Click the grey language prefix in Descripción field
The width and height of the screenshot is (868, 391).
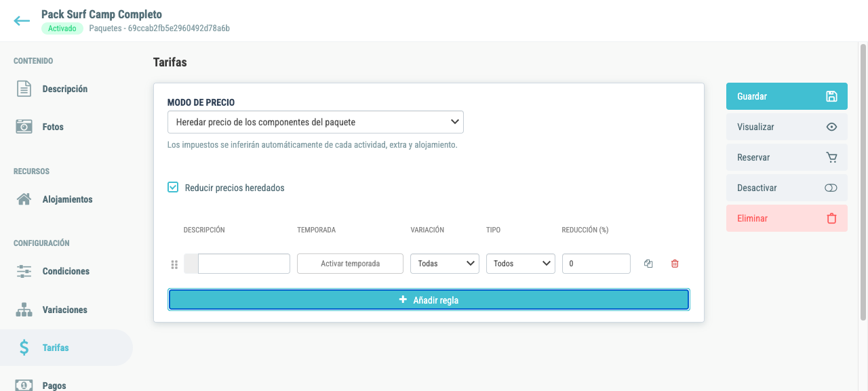(x=191, y=264)
